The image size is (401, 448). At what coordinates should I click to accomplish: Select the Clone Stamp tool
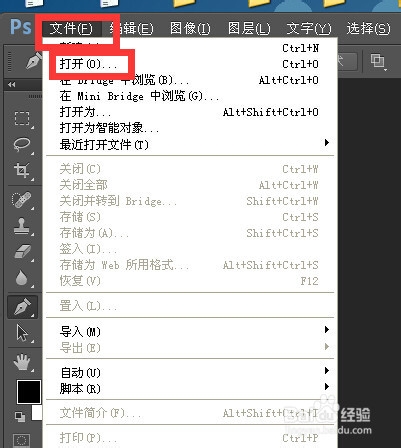click(x=21, y=226)
